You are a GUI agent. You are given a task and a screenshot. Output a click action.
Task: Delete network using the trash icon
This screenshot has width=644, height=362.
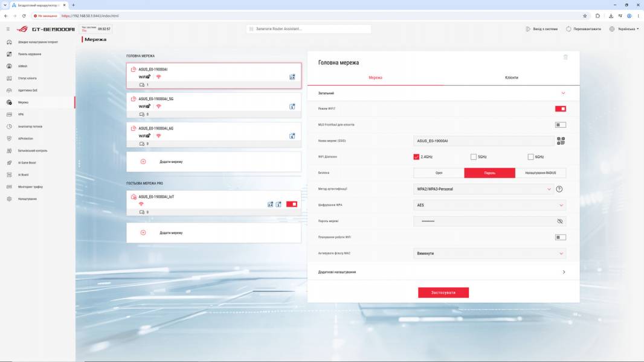point(565,57)
